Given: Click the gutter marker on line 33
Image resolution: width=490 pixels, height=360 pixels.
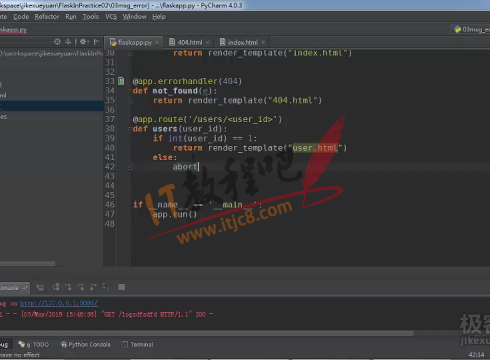Looking at the screenshot, I should pos(121,81).
